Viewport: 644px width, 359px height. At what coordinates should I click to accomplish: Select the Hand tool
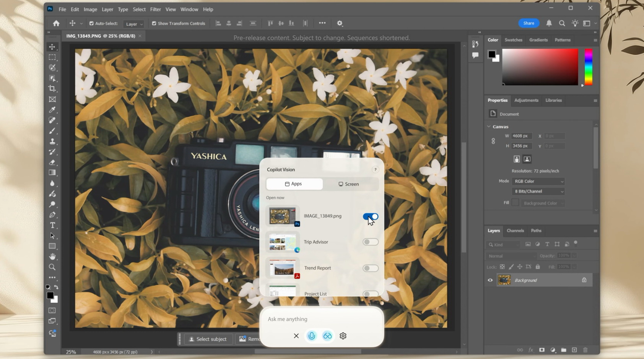[x=52, y=257]
